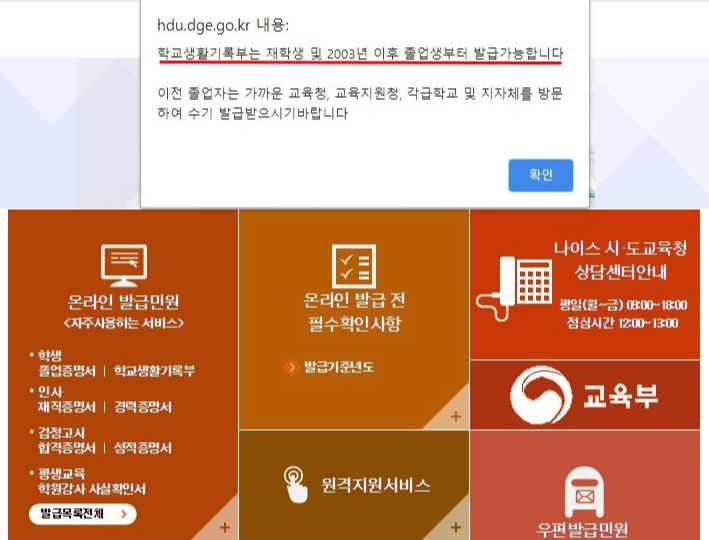This screenshot has height=540, width=709.
Task: Open the 학교생활기록부 link
Action: pyautogui.click(x=154, y=371)
